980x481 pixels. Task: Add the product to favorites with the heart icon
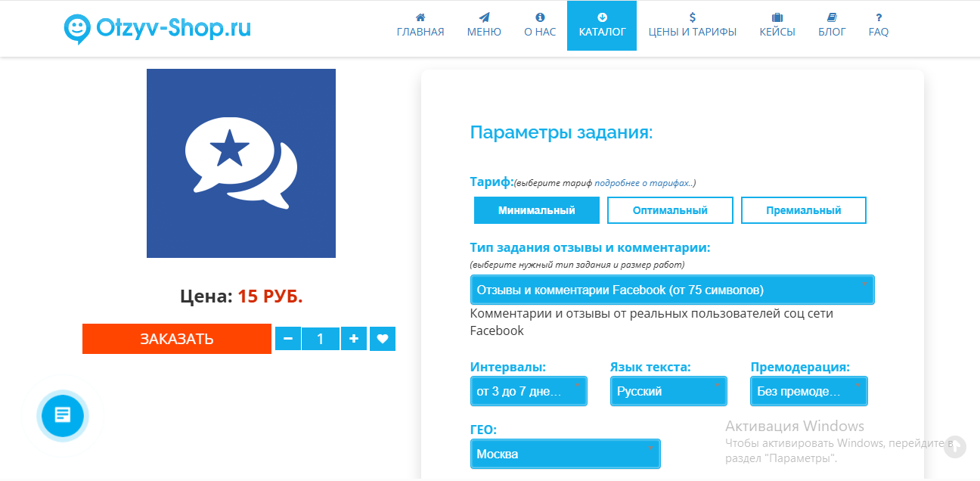(383, 338)
